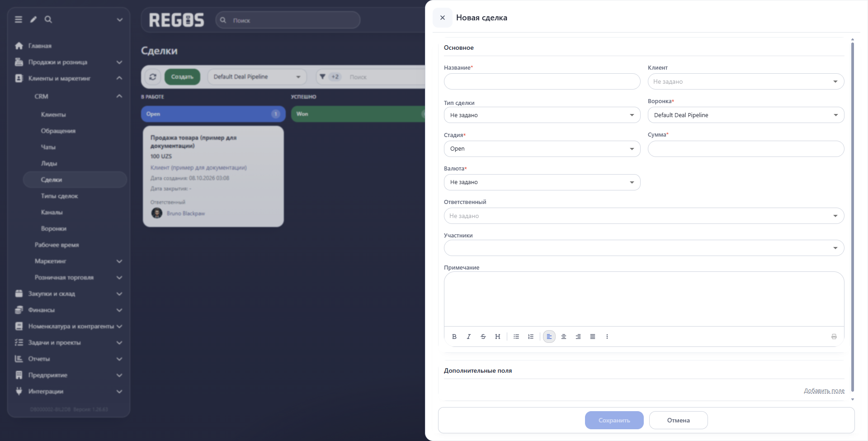Screen dimensions: 868x441
Task: Open the Тип сделки dropdown
Action: (x=542, y=115)
